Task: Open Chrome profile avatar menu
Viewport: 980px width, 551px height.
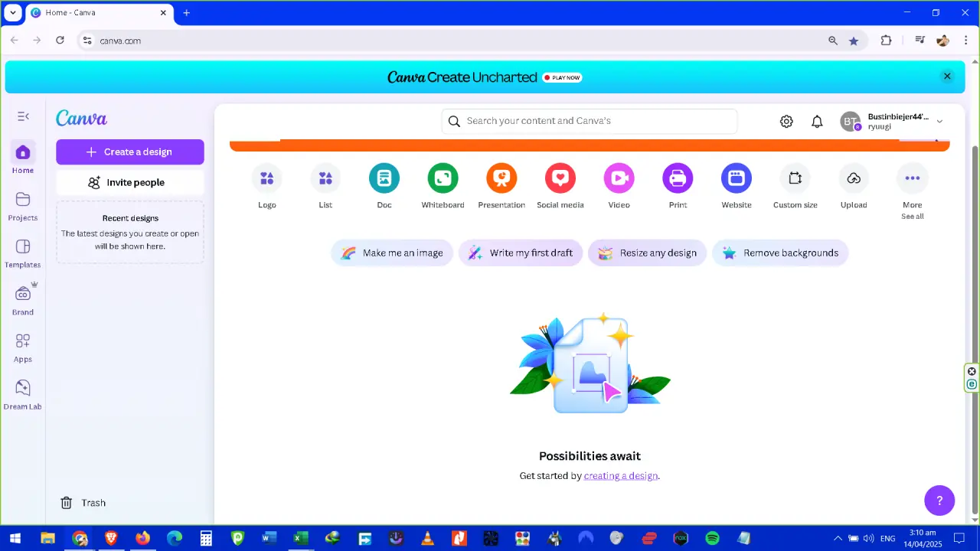Action: (942, 41)
